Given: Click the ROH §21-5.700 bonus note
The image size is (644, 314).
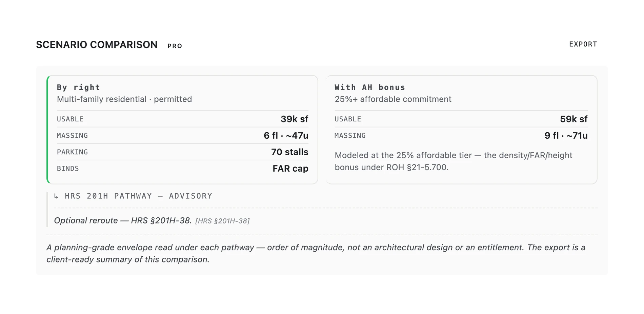Looking at the screenshot, I should pos(454,161).
